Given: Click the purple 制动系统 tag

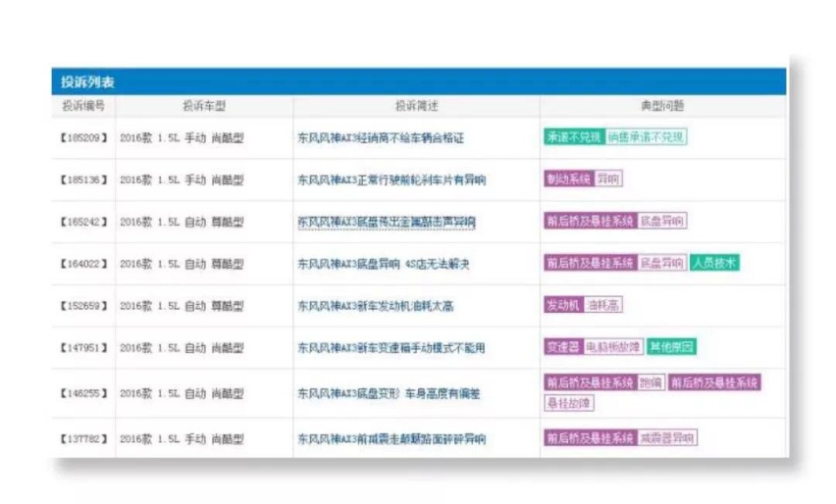Looking at the screenshot, I should [568, 179].
